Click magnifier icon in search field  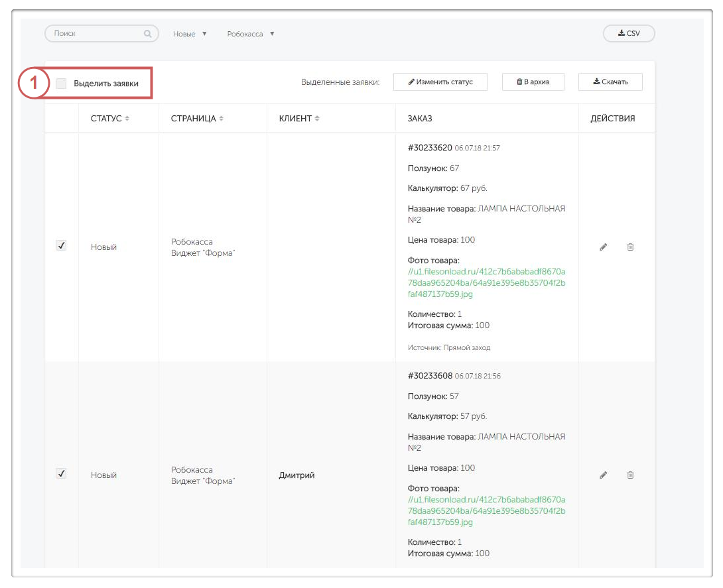pyautogui.click(x=147, y=34)
